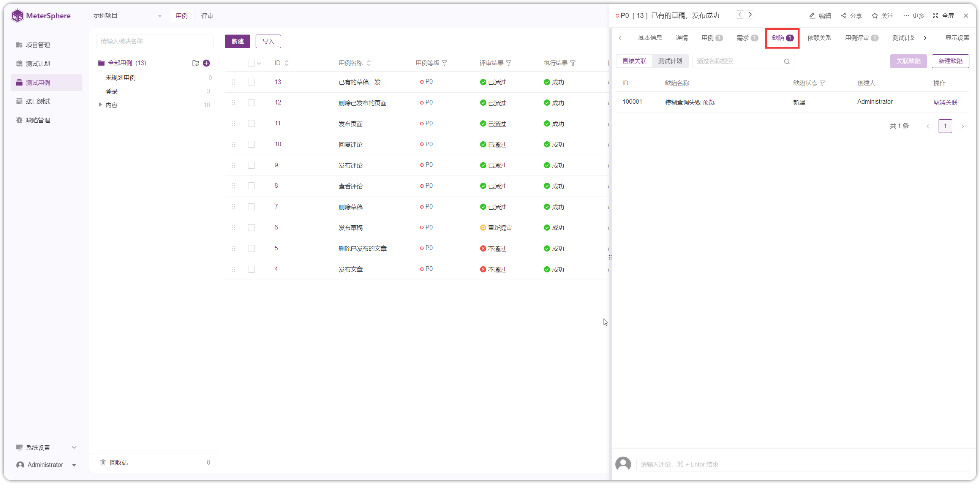Click 新建缺陷 button
Screen dimensions: 980x484
(950, 61)
